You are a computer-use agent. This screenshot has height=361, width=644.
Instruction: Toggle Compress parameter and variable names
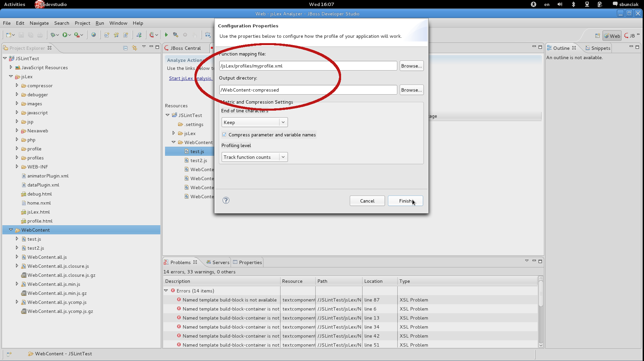pyautogui.click(x=224, y=135)
